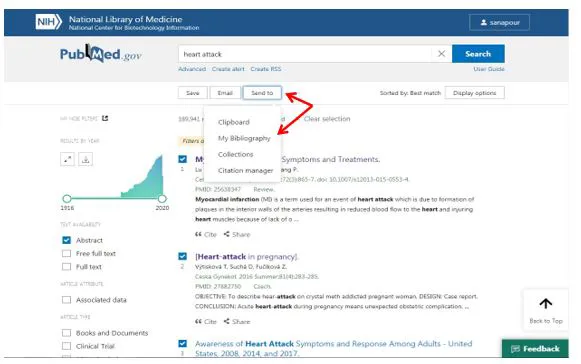The width and height of the screenshot is (581, 364).
Task: Choose Citation manager from the menu
Action: point(246,171)
